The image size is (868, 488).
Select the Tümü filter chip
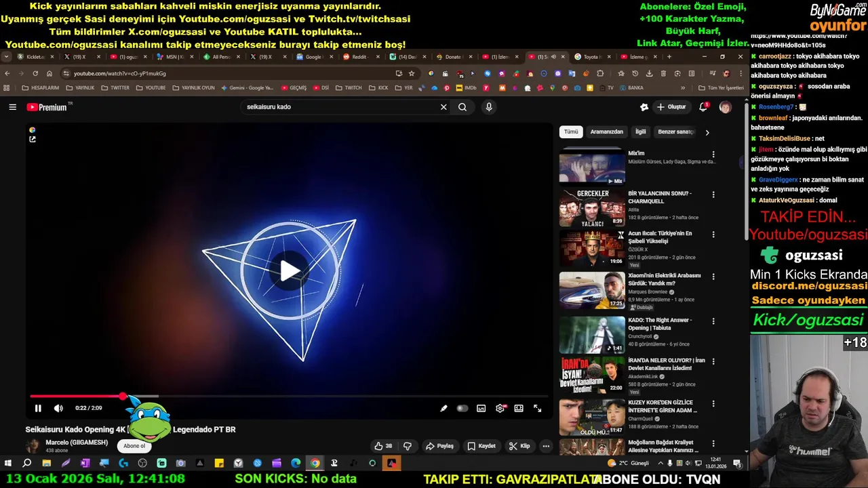(x=571, y=132)
